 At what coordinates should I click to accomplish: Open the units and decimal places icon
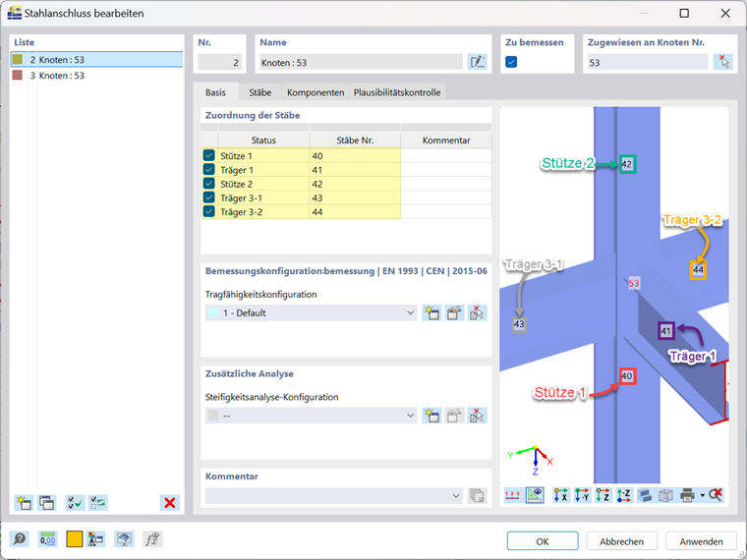click(47, 538)
